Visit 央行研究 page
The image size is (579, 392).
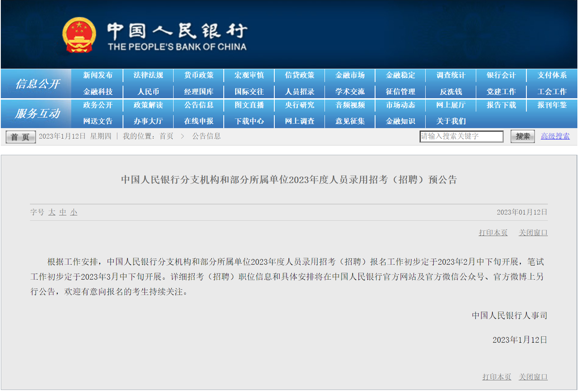(299, 105)
